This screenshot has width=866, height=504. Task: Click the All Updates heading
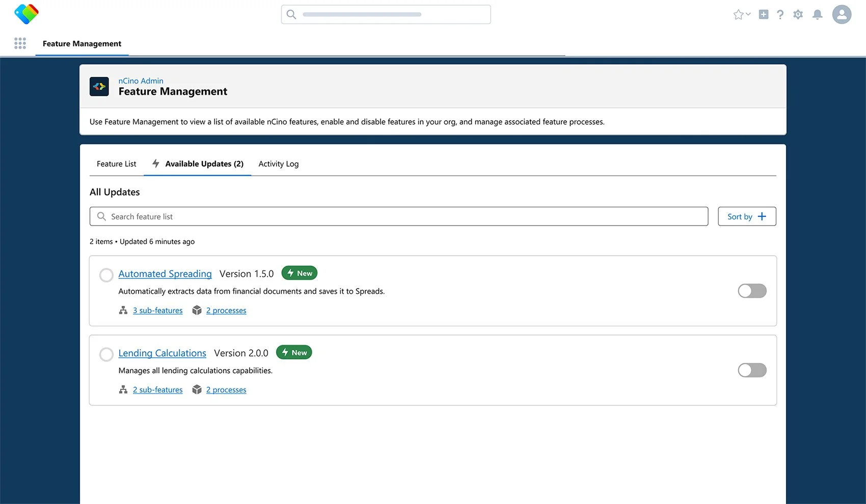click(115, 192)
